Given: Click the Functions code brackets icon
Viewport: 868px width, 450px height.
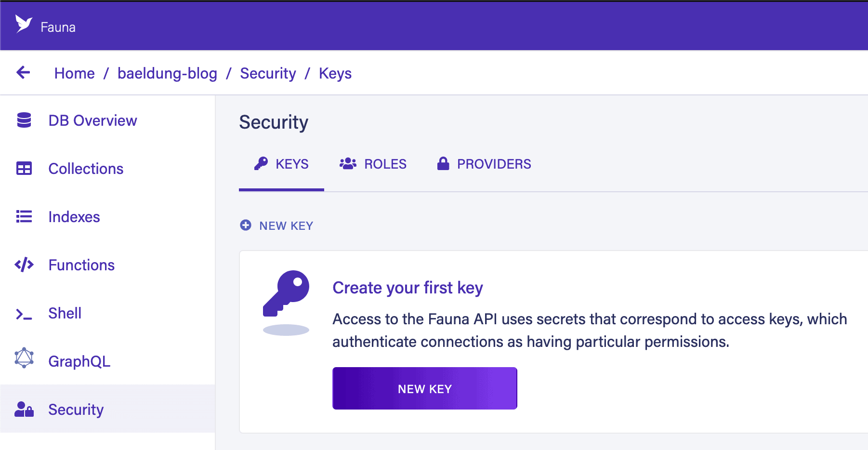Looking at the screenshot, I should click(x=24, y=265).
